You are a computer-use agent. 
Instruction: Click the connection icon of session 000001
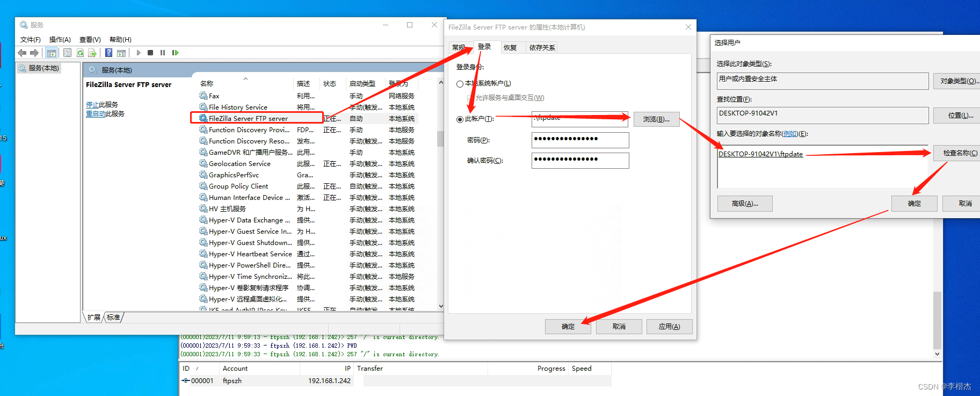(186, 380)
